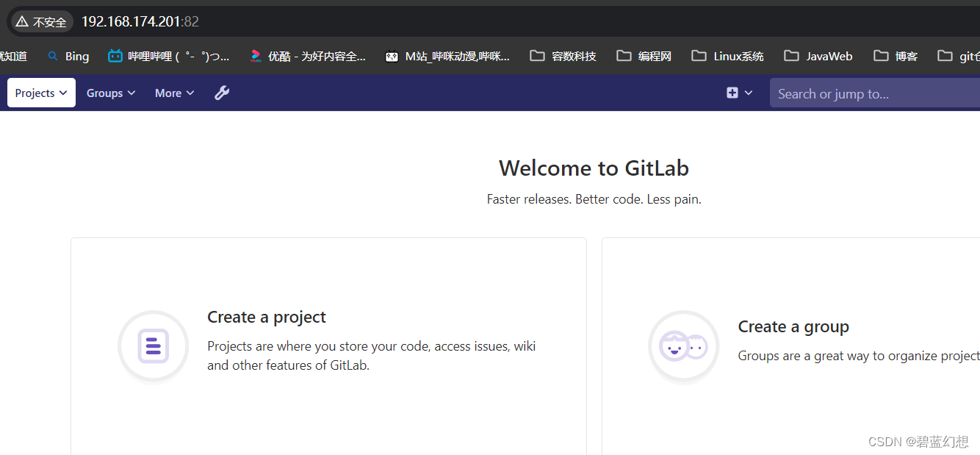This screenshot has height=455, width=980.
Task: Click the 'Faster releases. Better code.' tagline
Action: click(x=594, y=199)
